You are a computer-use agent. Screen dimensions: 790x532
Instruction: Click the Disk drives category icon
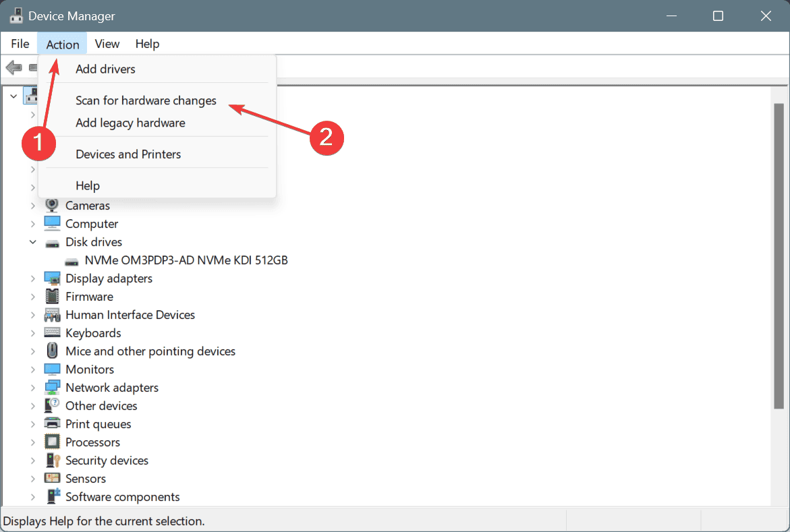[x=52, y=244]
